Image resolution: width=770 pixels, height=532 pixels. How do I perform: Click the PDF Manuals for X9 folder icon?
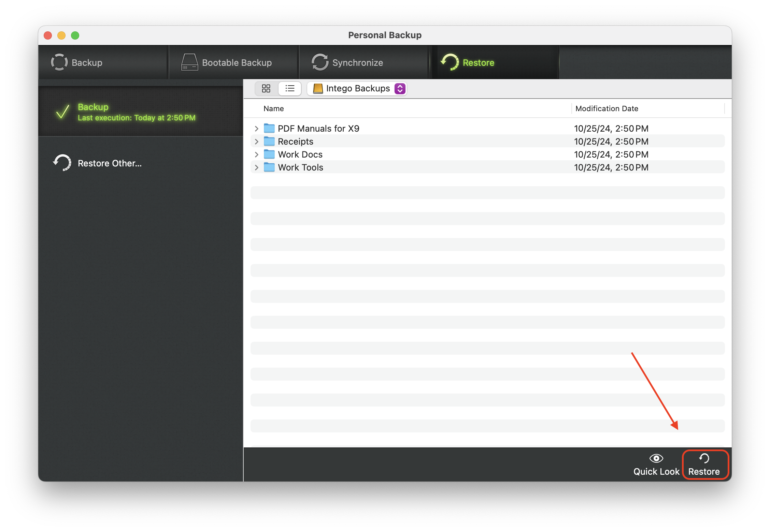pyautogui.click(x=269, y=128)
